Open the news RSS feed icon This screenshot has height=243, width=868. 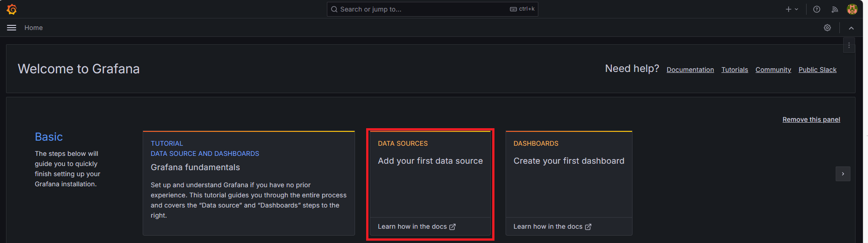[x=835, y=9]
